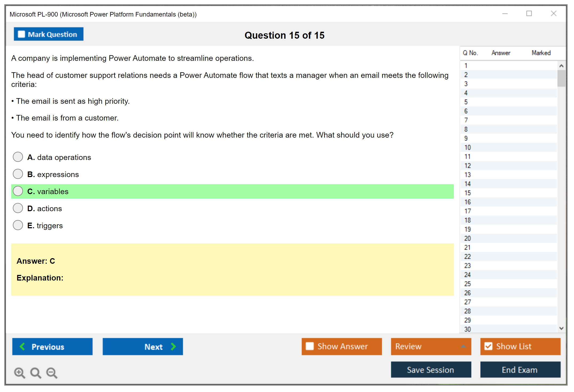Select question 1 in the list
This screenshot has height=392, width=574.
[466, 66]
